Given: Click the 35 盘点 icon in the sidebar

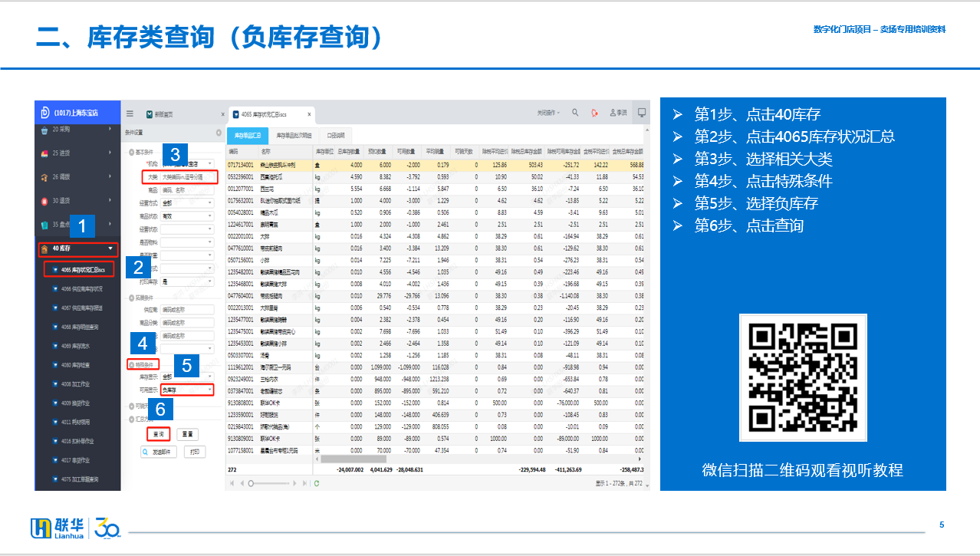Looking at the screenshot, I should pos(44,225).
